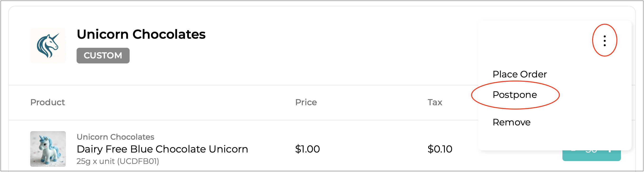Sort by the Product column header

pos(48,102)
